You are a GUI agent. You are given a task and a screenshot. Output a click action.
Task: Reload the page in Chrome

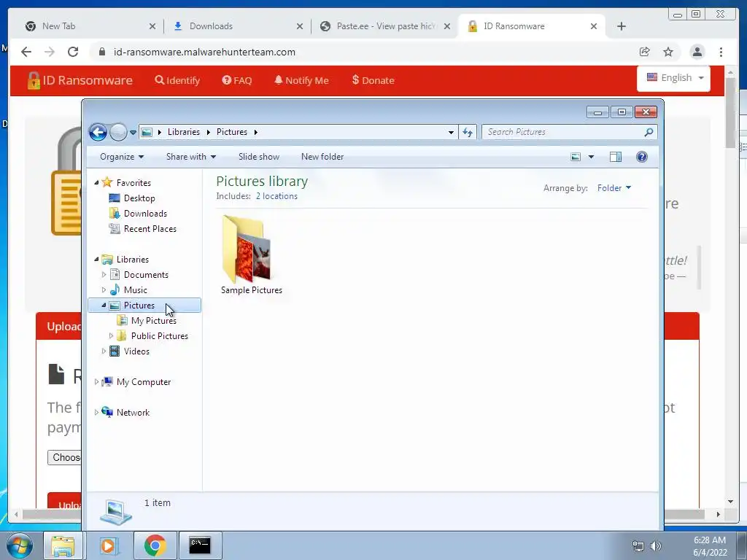click(x=73, y=52)
